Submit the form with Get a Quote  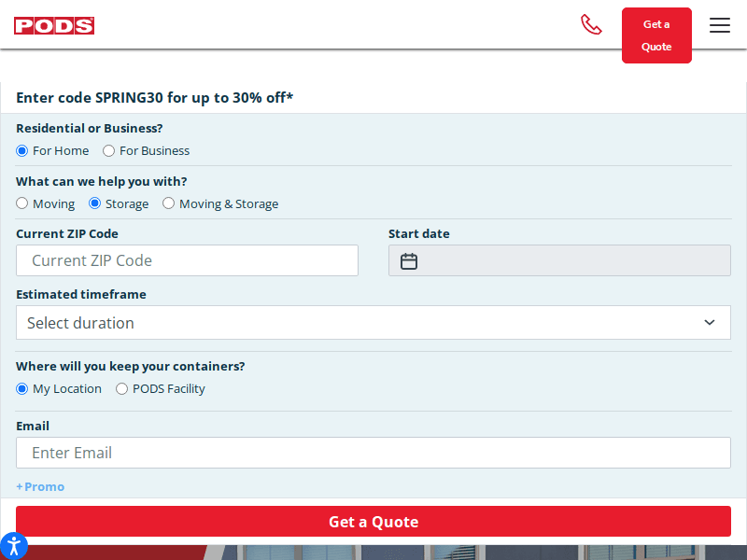[x=373, y=522]
